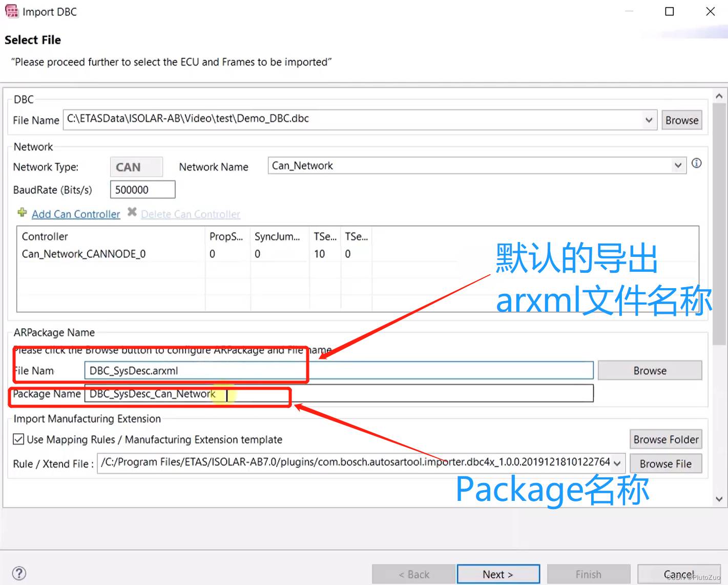Image resolution: width=728 pixels, height=585 pixels.
Task: Click the PropS... column header
Action: (x=227, y=236)
